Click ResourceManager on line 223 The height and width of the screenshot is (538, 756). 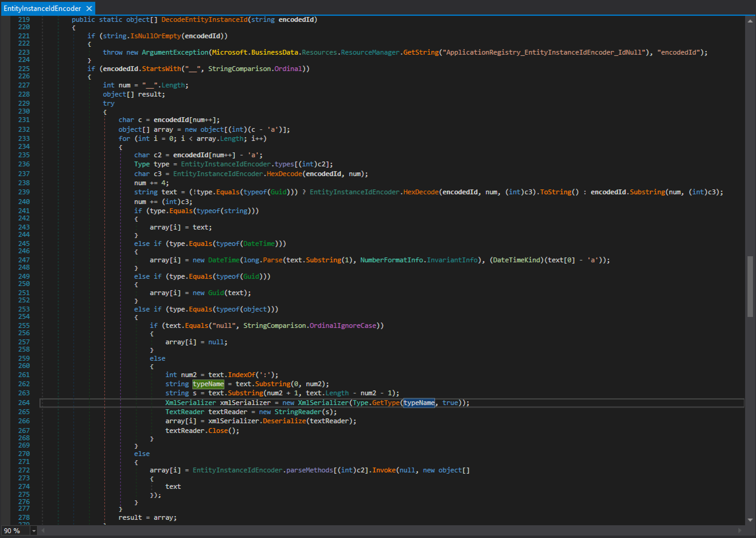tap(370, 52)
